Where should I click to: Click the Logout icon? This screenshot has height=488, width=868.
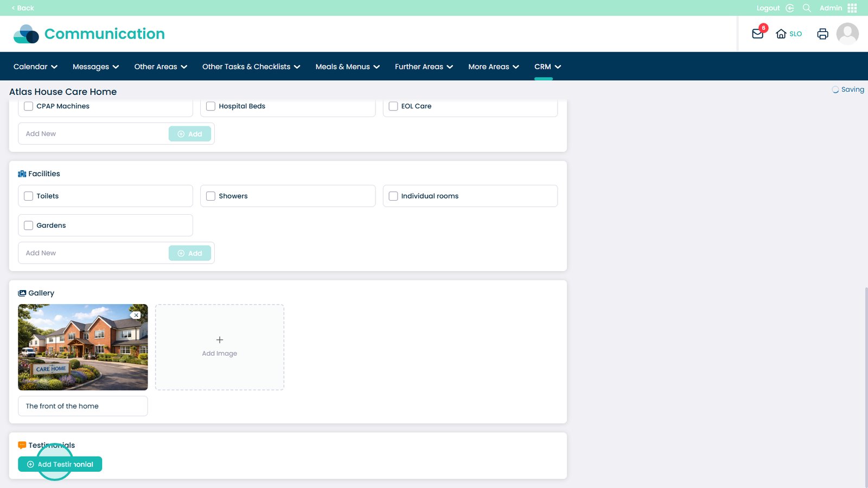tap(790, 8)
